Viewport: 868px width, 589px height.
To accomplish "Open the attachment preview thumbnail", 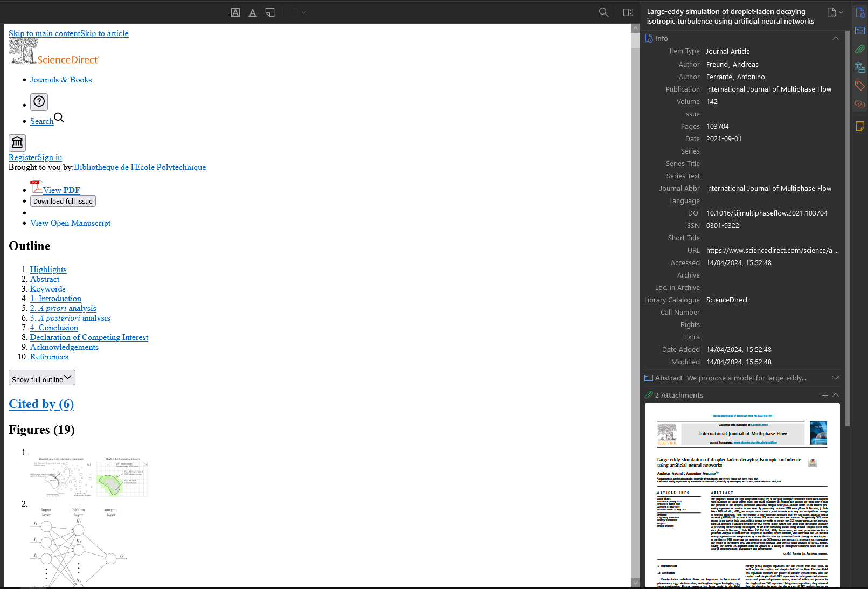I will (x=742, y=495).
